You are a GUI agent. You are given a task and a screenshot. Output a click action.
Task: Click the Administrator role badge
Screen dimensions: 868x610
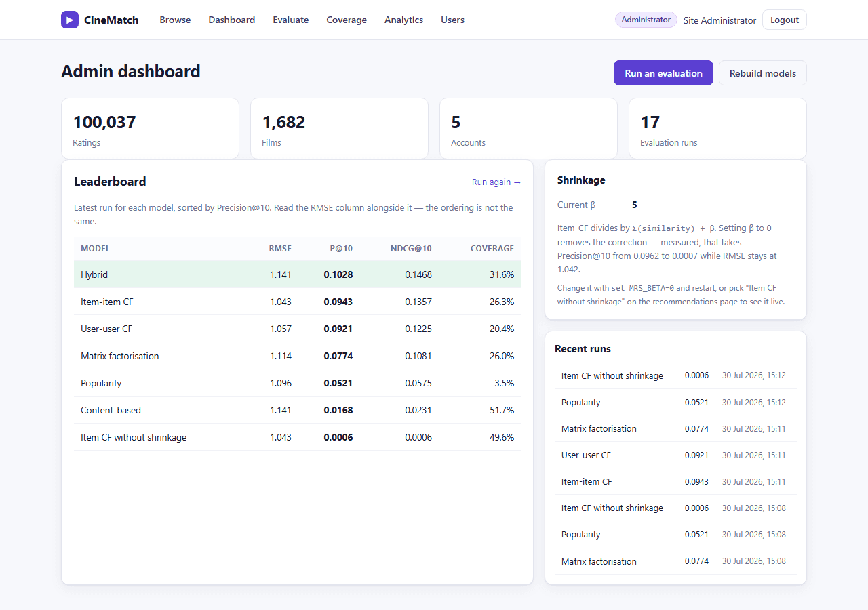tap(646, 20)
